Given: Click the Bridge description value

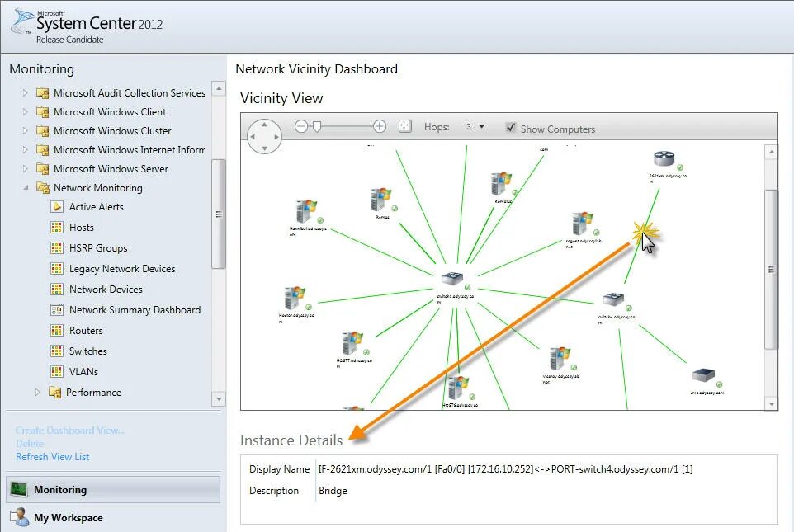Looking at the screenshot, I should tap(333, 491).
